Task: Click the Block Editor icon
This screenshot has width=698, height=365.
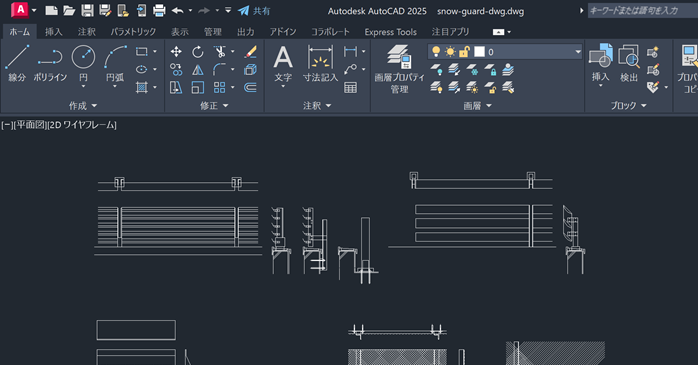Action: 653,69
